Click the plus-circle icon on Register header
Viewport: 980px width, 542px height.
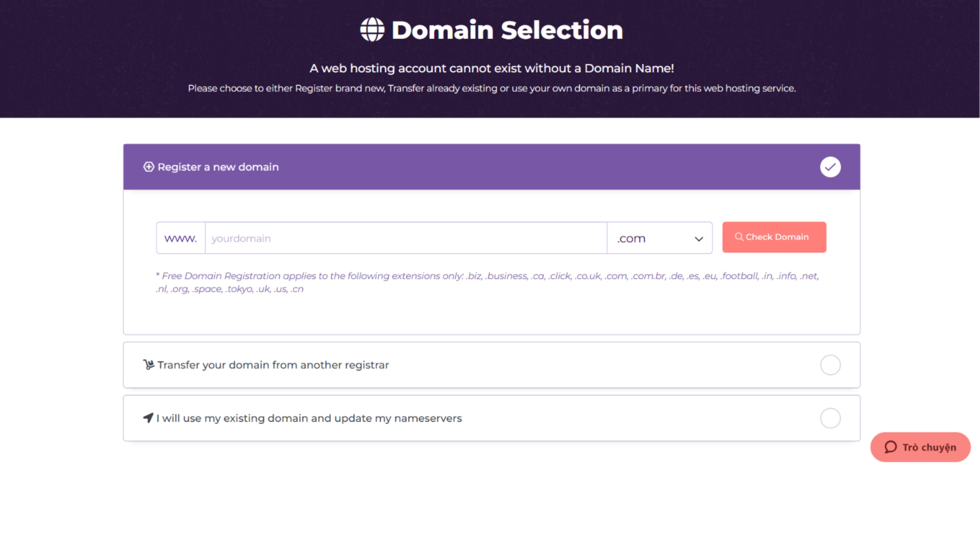click(x=148, y=167)
